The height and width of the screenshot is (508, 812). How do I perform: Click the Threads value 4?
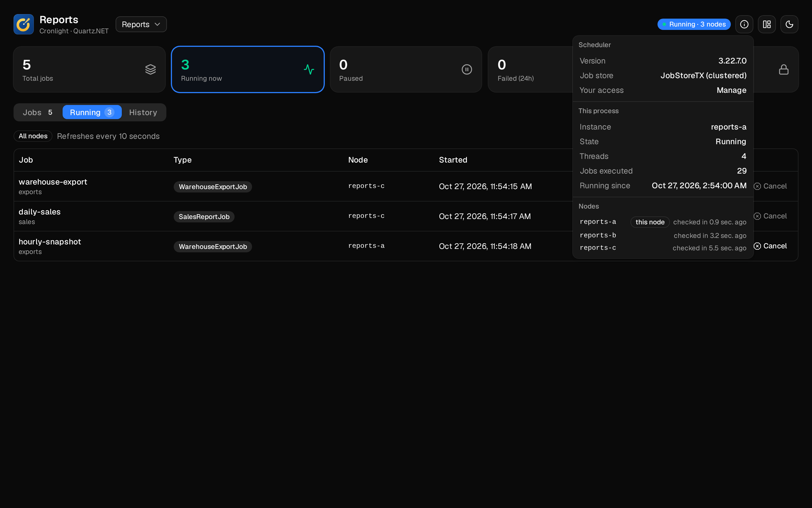point(744,156)
